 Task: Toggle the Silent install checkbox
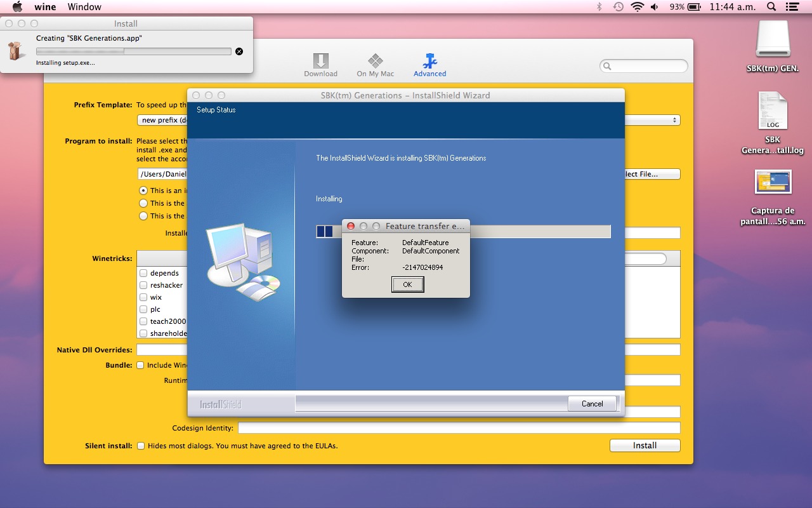coord(141,446)
